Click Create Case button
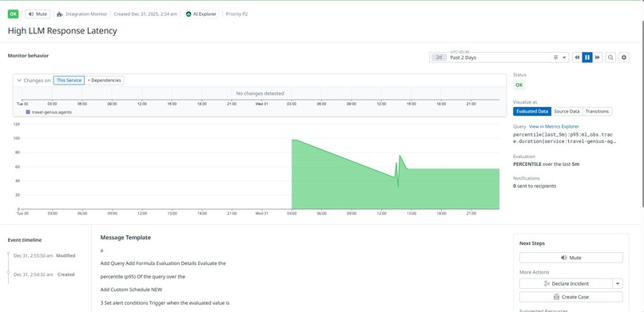This screenshot has width=644, height=312. click(x=571, y=296)
